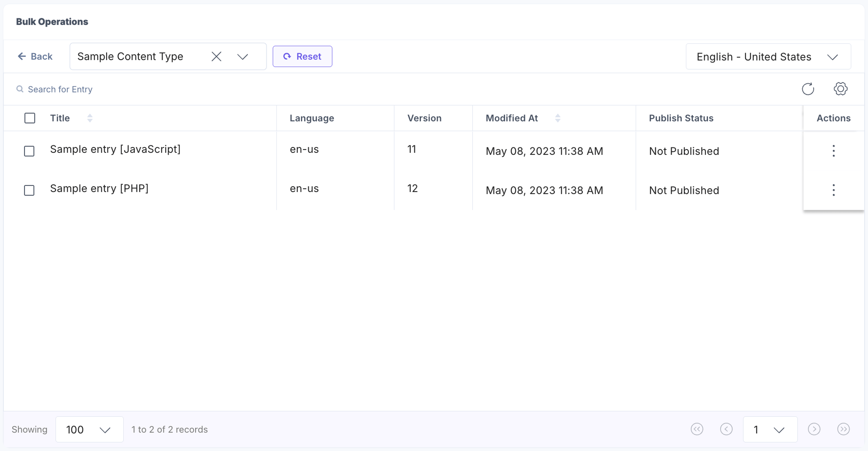Click the Actions column header
Viewport: 868px width, 451px height.
(833, 118)
